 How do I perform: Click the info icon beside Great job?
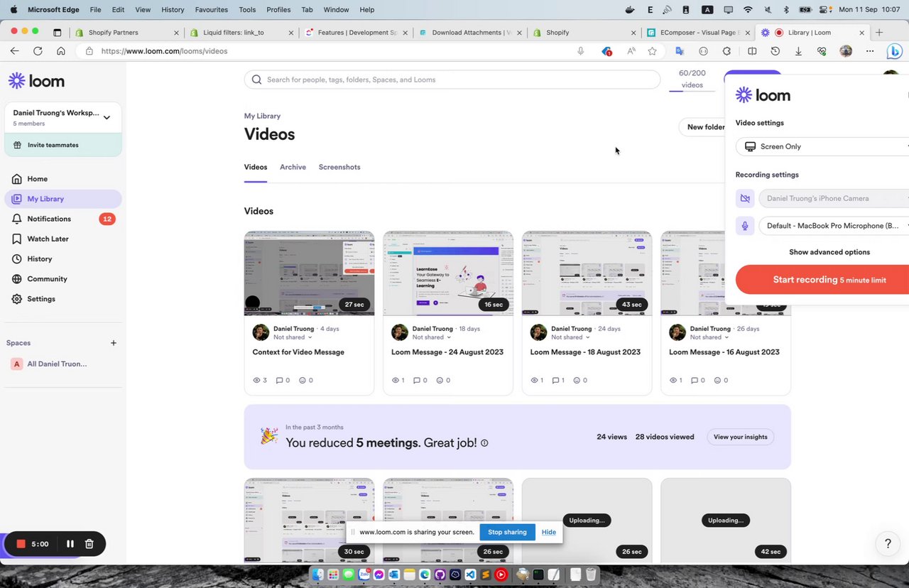tap(484, 443)
